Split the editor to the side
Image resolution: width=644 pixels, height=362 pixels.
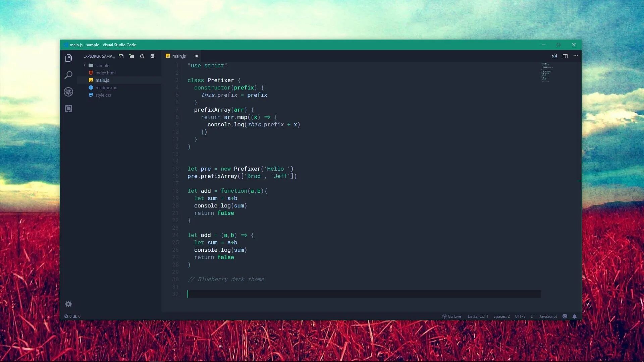[x=565, y=56]
